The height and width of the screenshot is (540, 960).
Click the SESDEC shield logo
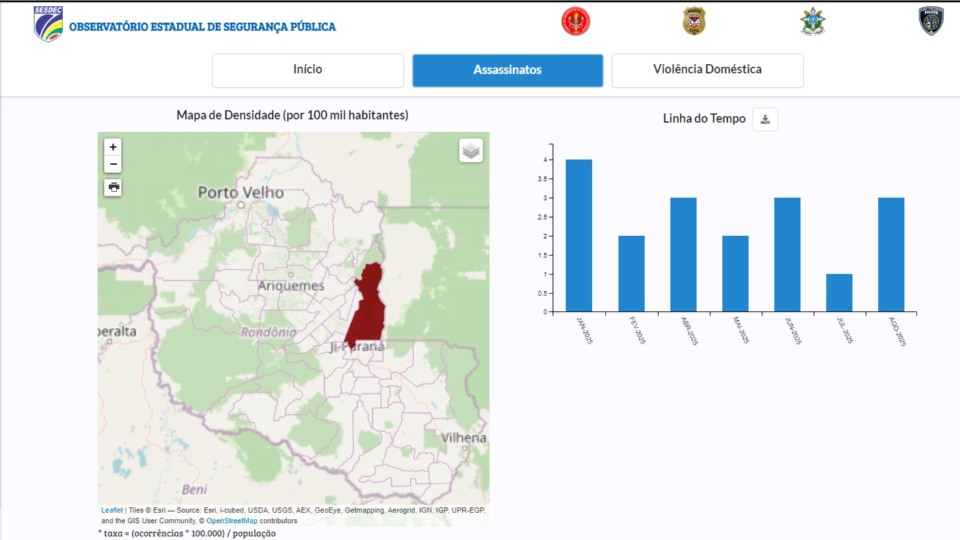pyautogui.click(x=48, y=23)
